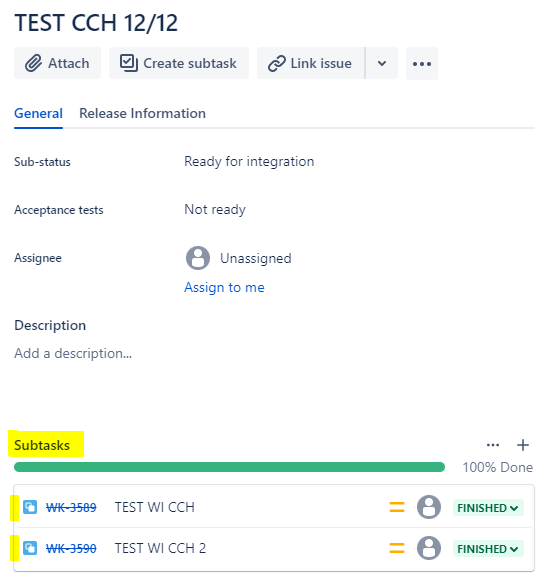Image resolution: width=553 pixels, height=583 pixels.
Task: Open the FINISHED status dropdown for WK-3589
Action: 488,508
